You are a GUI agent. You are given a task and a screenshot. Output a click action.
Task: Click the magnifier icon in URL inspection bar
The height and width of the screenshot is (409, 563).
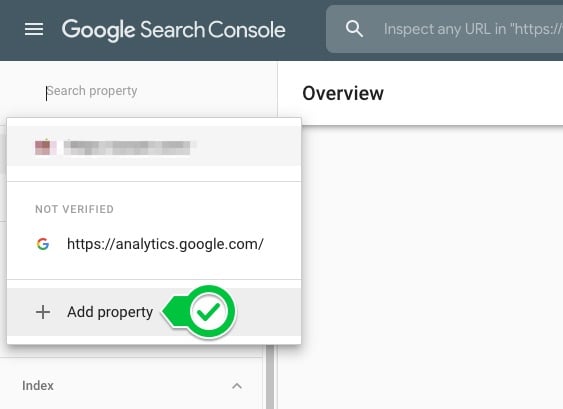(x=354, y=29)
